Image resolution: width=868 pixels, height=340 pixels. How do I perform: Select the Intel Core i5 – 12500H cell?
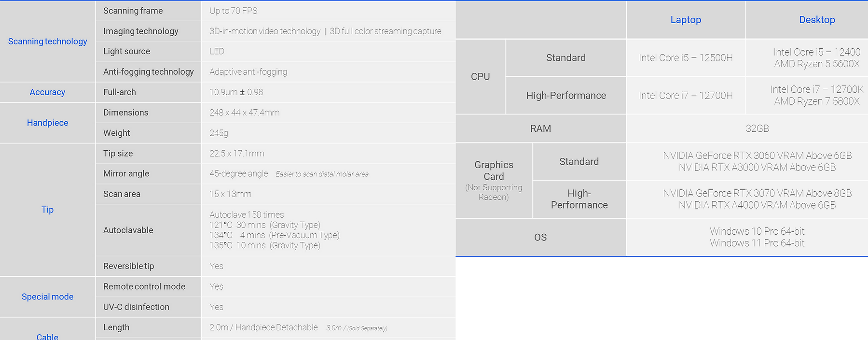(686, 58)
